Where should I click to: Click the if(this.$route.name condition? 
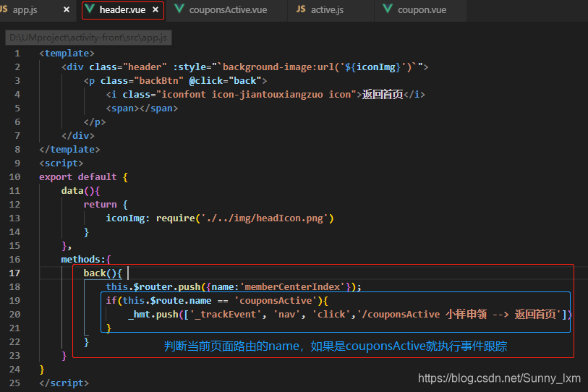(x=158, y=301)
